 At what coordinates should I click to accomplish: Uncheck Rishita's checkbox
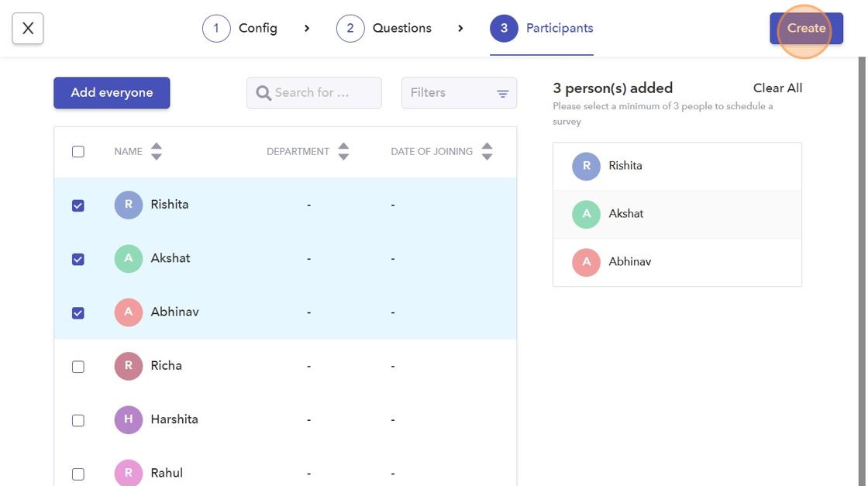pos(78,205)
